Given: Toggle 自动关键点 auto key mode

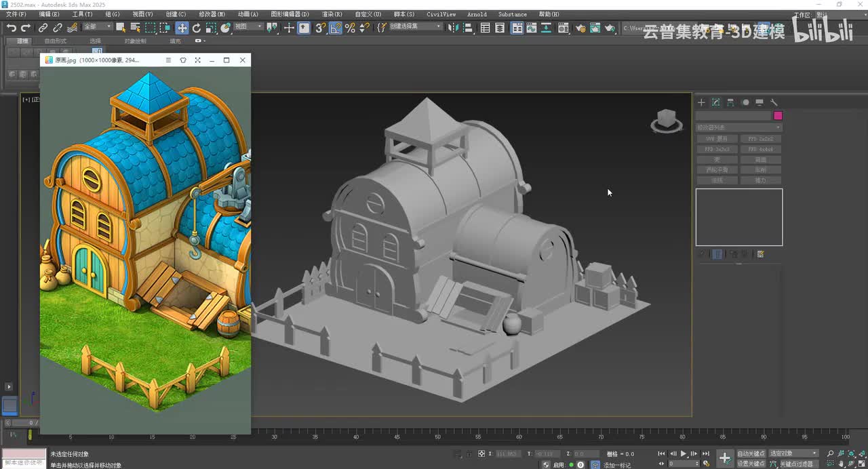Looking at the screenshot, I should point(751,453).
